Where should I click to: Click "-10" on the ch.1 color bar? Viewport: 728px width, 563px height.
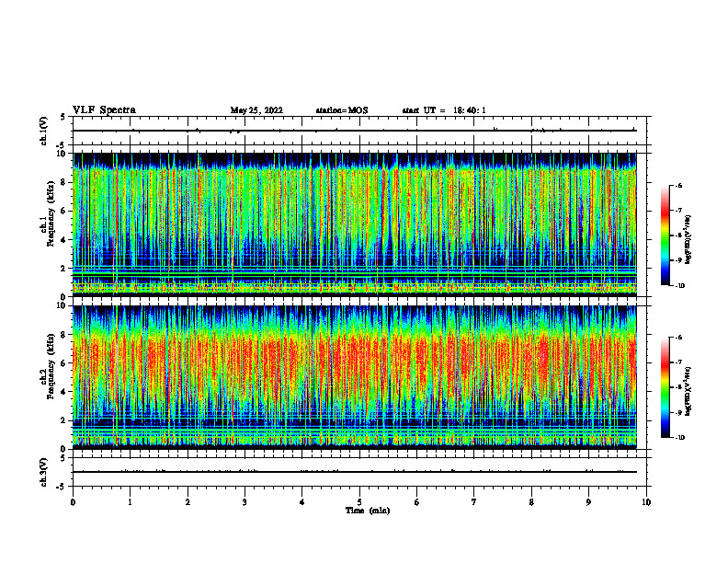679,286
